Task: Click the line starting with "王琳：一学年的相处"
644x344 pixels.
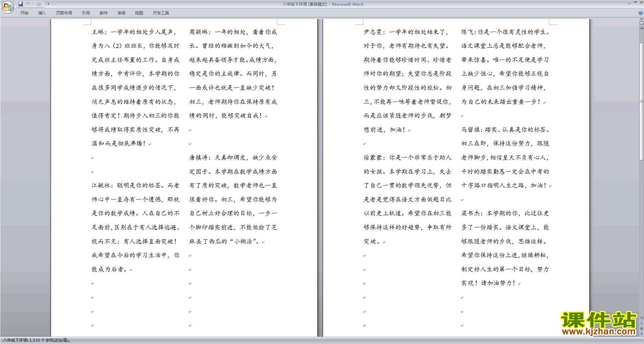Action: click(134, 32)
